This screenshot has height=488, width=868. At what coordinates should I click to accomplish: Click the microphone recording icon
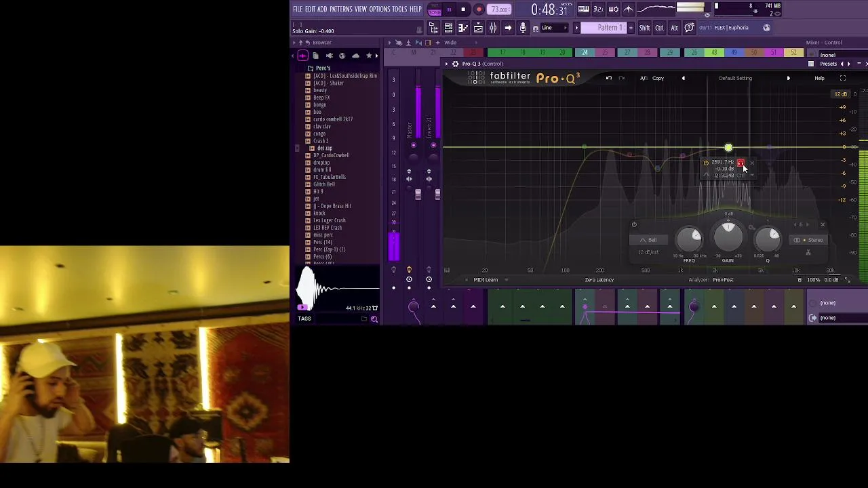tap(523, 28)
